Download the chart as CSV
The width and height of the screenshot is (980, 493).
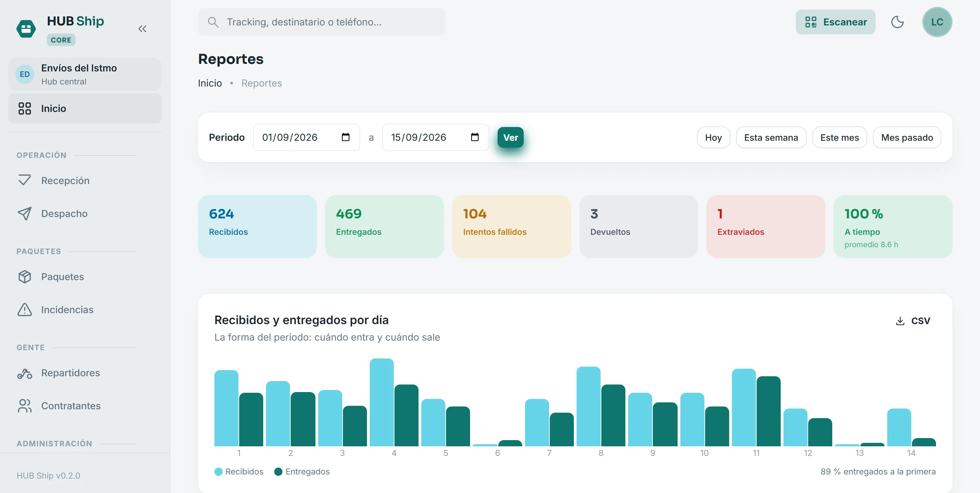(x=913, y=321)
